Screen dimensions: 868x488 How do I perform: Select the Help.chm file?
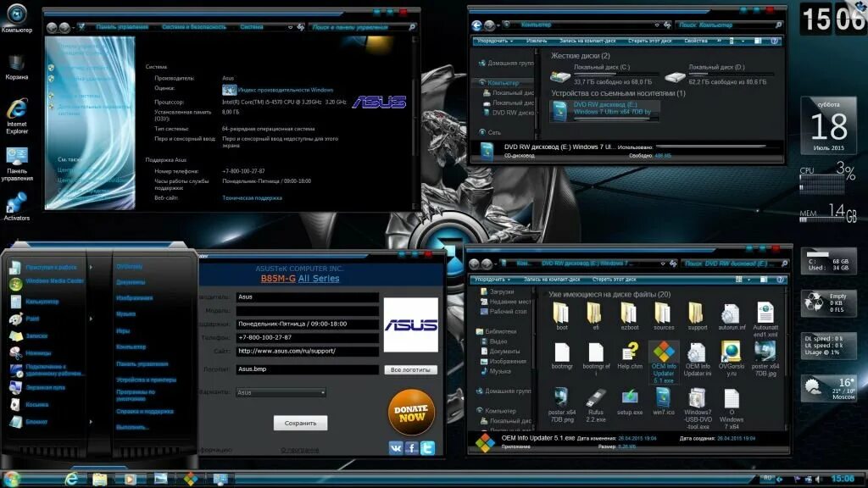[x=630, y=356]
